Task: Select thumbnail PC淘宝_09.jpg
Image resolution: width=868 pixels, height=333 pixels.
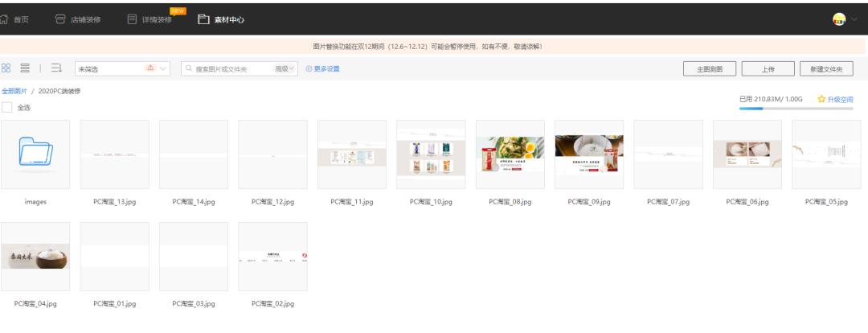Action: click(x=589, y=154)
